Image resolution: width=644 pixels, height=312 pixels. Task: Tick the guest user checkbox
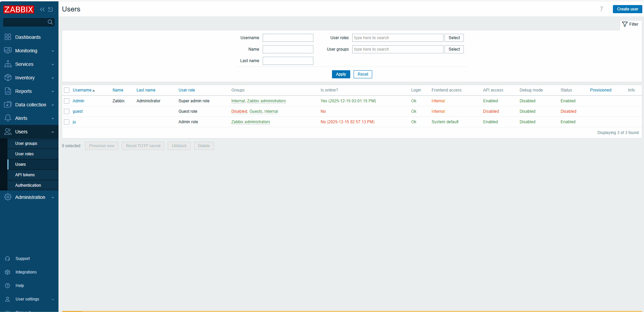(x=67, y=111)
